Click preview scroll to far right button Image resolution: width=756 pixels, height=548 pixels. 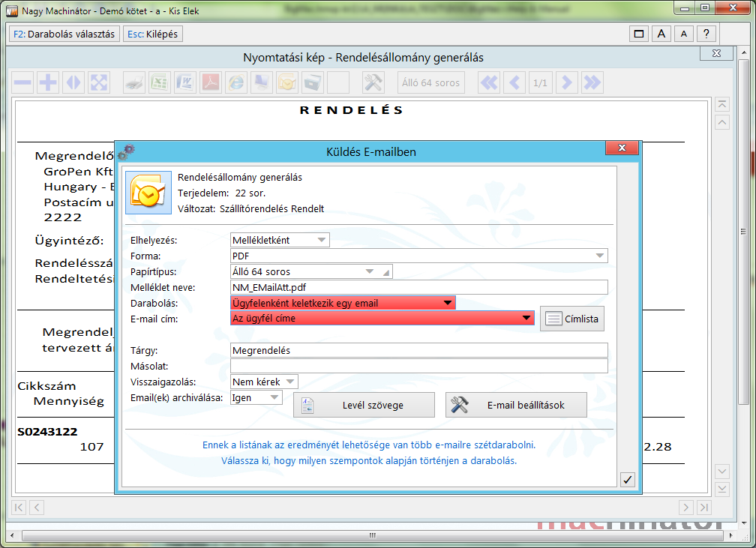tap(703, 507)
